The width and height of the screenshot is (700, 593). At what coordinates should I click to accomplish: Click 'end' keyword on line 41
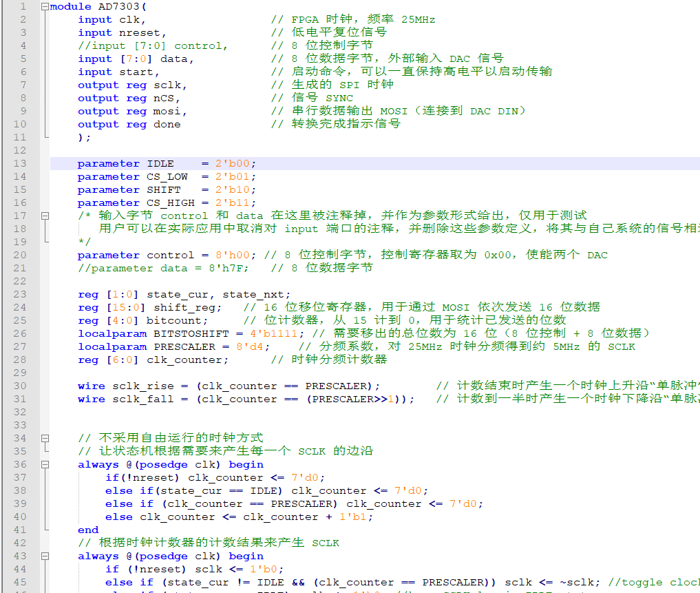click(x=88, y=530)
